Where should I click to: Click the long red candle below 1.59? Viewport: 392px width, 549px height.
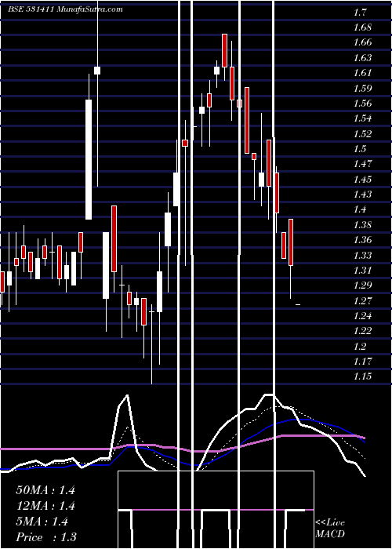247,121
